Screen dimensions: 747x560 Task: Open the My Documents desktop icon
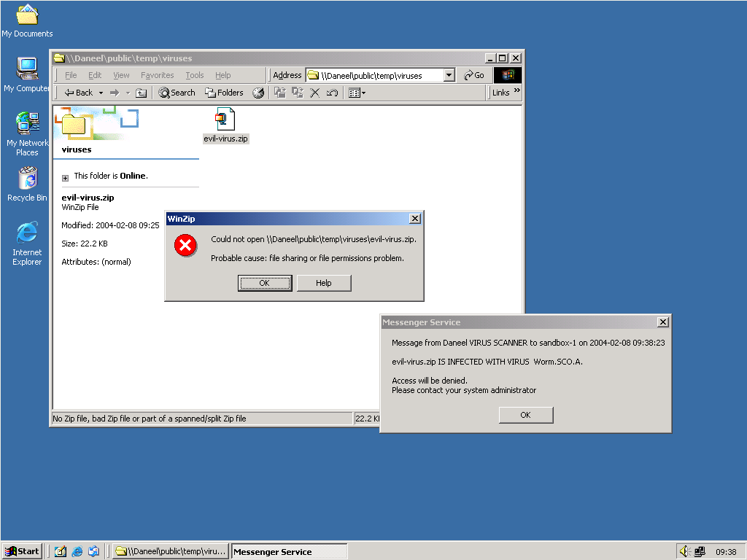tap(27, 20)
